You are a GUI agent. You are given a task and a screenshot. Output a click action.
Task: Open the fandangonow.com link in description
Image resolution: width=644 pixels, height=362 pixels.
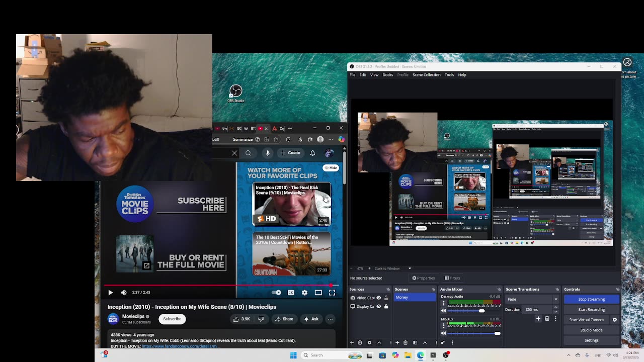(x=180, y=346)
